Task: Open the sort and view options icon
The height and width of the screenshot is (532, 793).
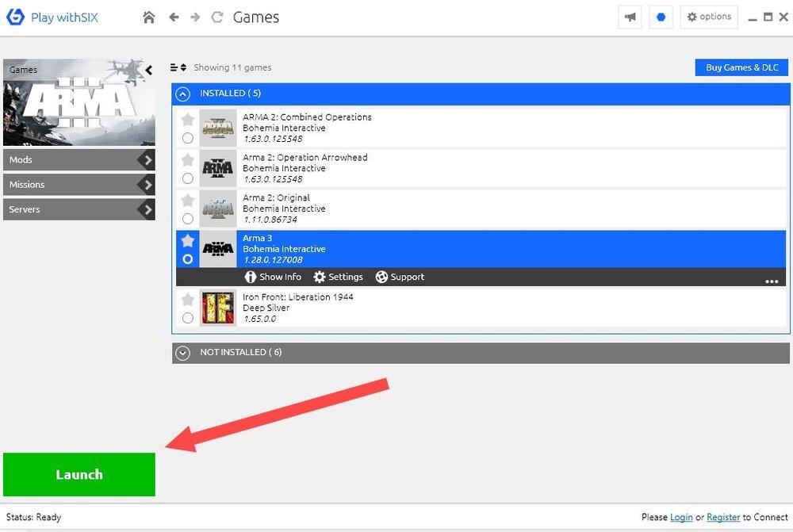Action: tap(178, 67)
